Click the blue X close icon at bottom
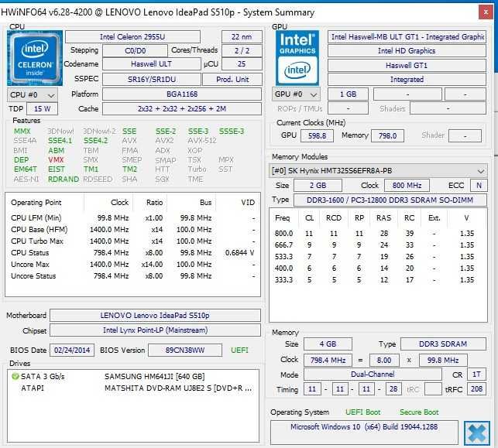Screen dimensions: 498x448 click(476, 433)
